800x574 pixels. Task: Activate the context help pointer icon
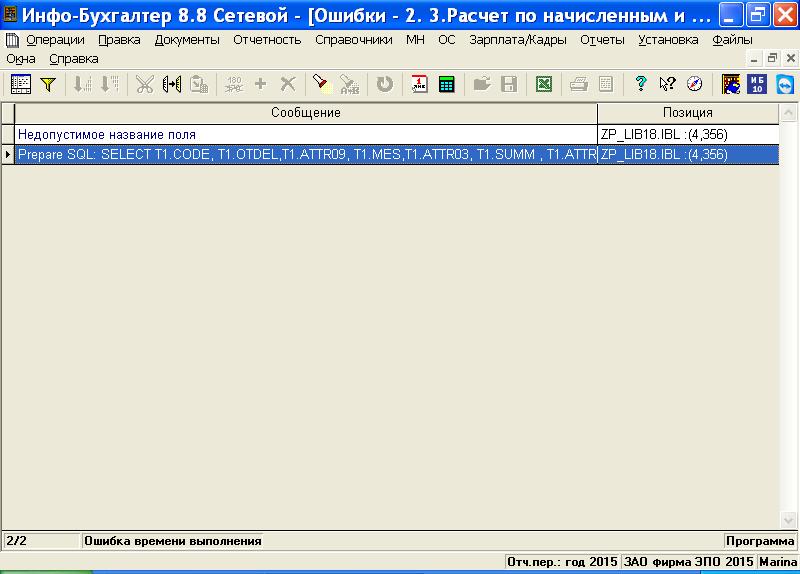point(667,85)
